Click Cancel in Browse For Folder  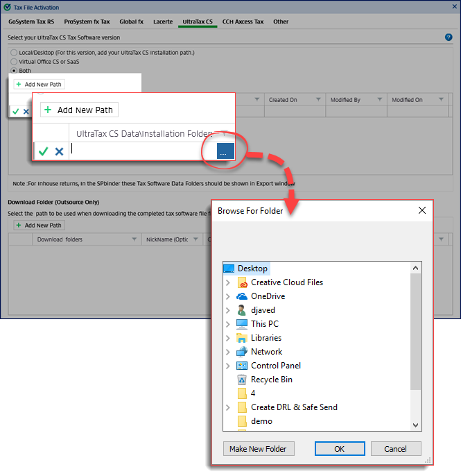point(396,449)
